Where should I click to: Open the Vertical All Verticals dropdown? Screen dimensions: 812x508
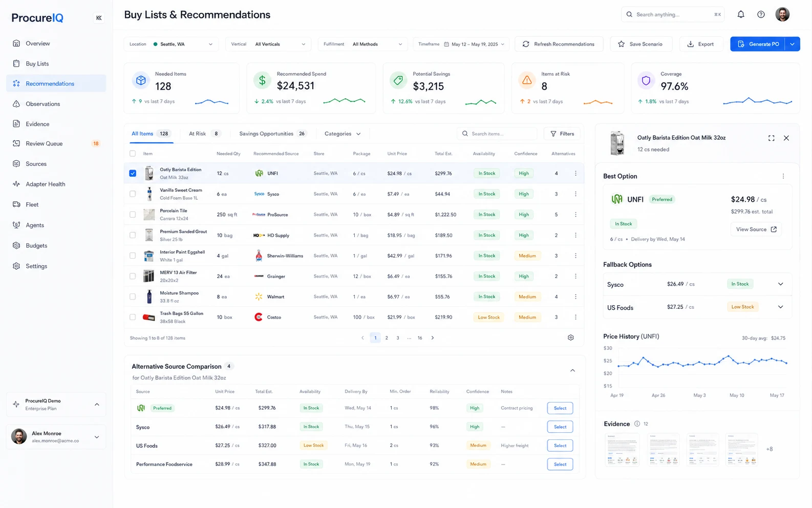pos(268,44)
